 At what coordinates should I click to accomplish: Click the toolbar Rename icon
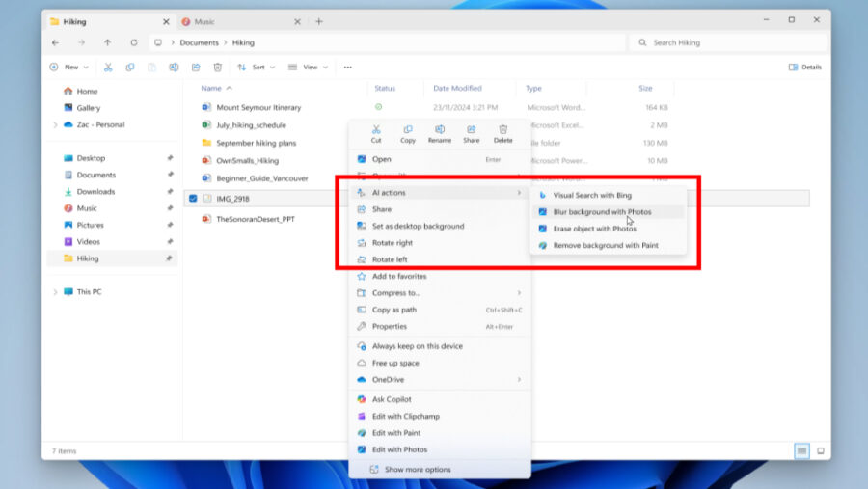[174, 67]
